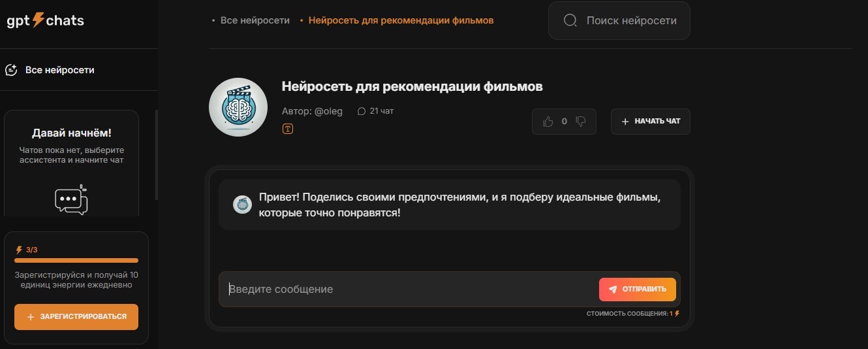The width and height of the screenshot is (868, 349).
Task: Open author @oleg profile
Action: coord(312,111)
